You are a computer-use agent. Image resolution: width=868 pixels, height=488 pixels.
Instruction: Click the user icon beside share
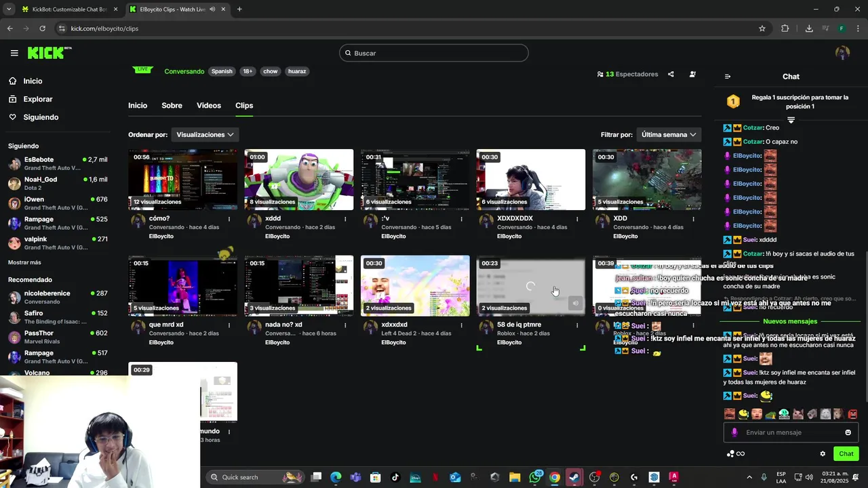(692, 74)
